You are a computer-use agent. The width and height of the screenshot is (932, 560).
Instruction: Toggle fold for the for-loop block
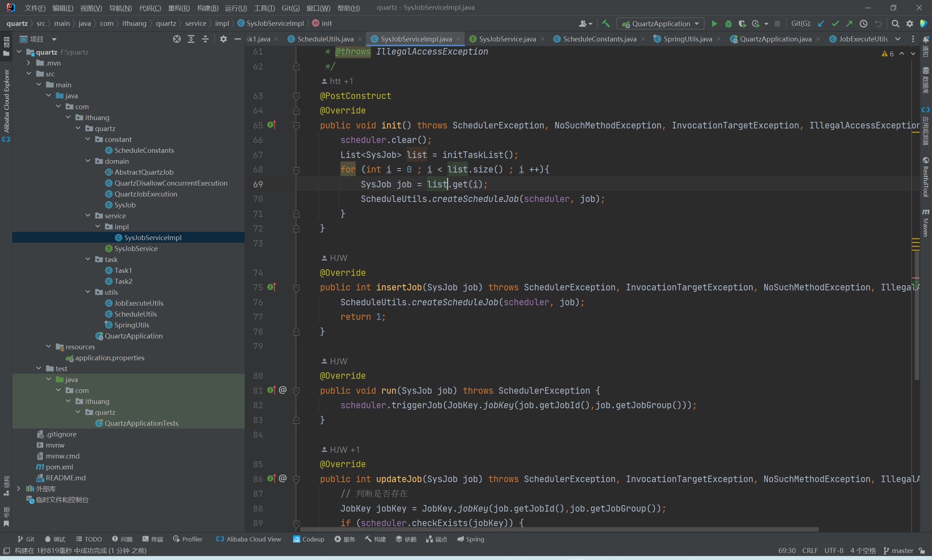pos(296,170)
